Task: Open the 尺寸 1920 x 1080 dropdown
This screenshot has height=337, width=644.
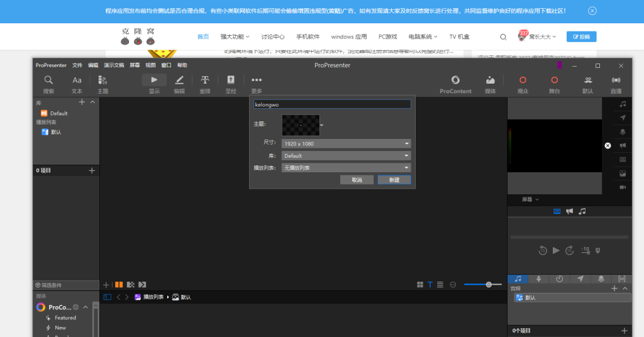Action: (346, 144)
